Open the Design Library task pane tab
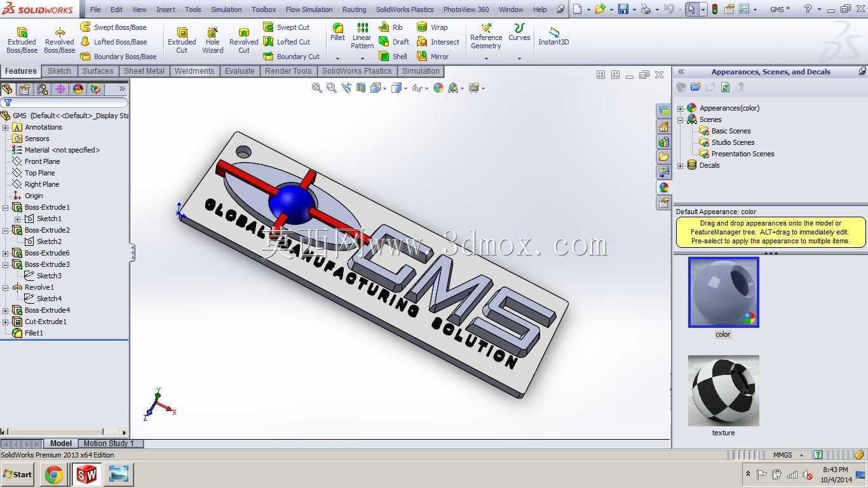Screen dimensions: 868x488 click(663, 142)
